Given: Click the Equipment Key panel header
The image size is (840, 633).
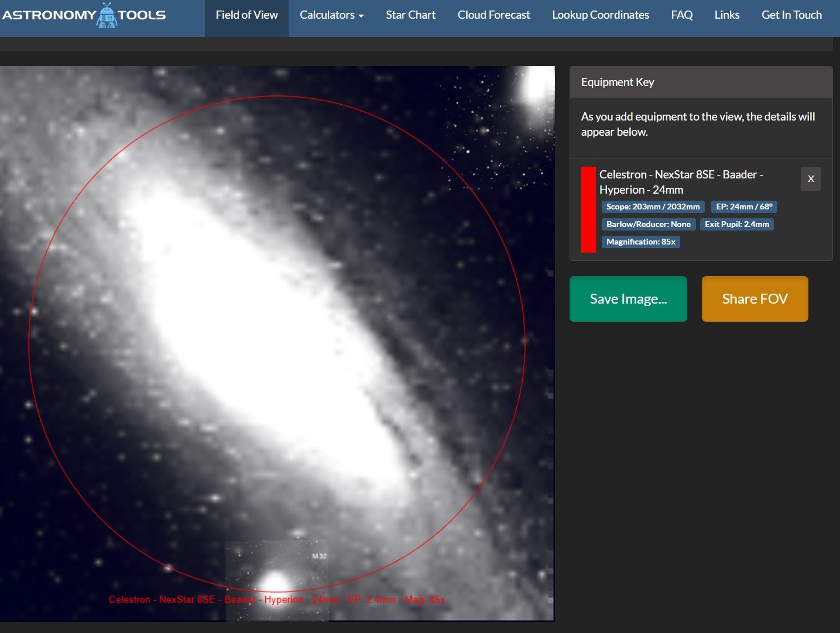Looking at the screenshot, I should pos(701,82).
